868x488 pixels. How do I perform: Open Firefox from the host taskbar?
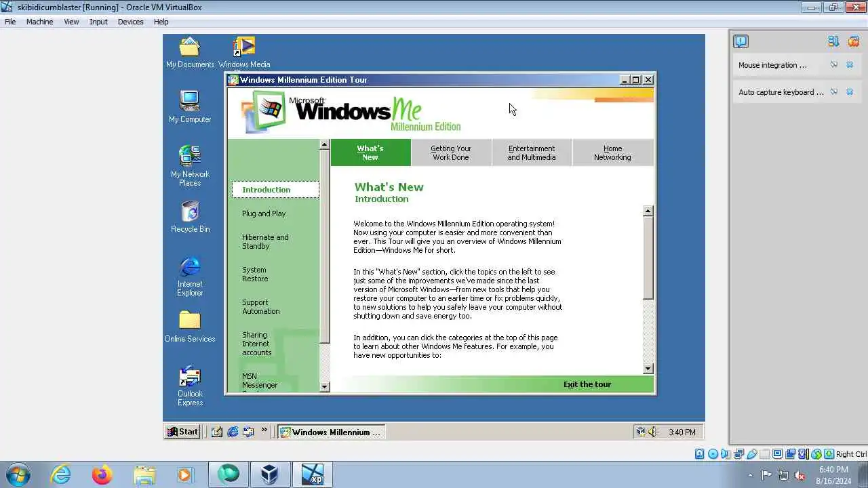pos(102,474)
